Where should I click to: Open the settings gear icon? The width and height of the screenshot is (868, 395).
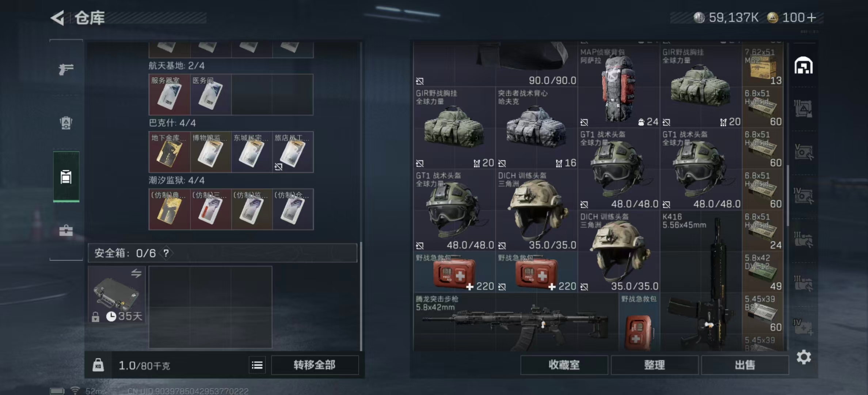pyautogui.click(x=804, y=357)
